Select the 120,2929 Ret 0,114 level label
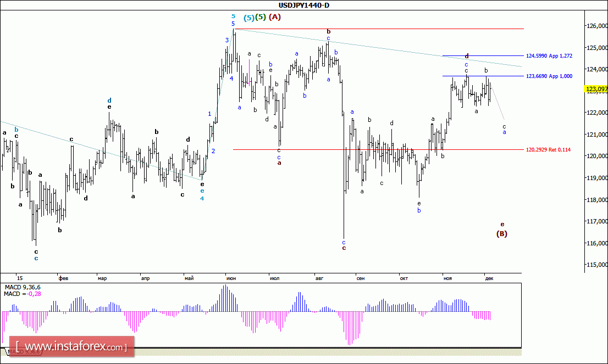608x364 pixels. 548,150
